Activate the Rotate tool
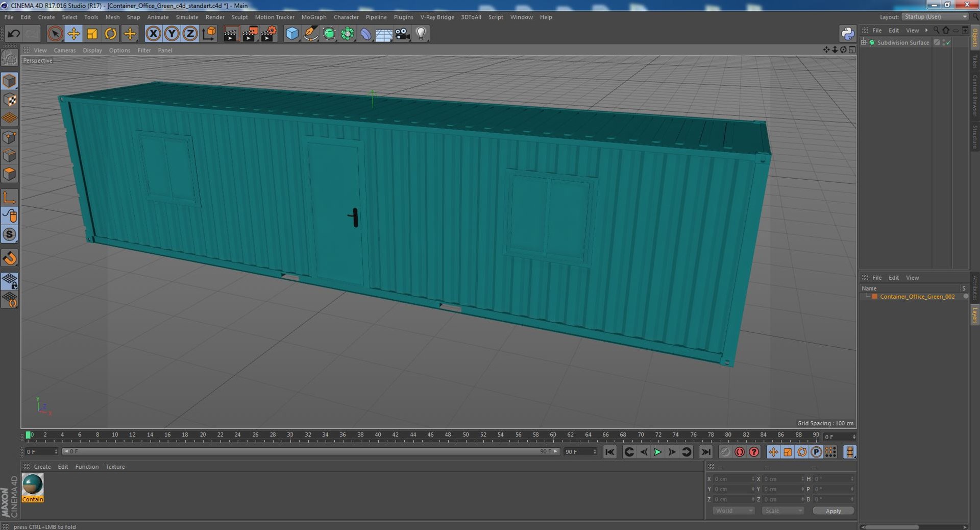The height and width of the screenshot is (530, 980). tap(111, 34)
